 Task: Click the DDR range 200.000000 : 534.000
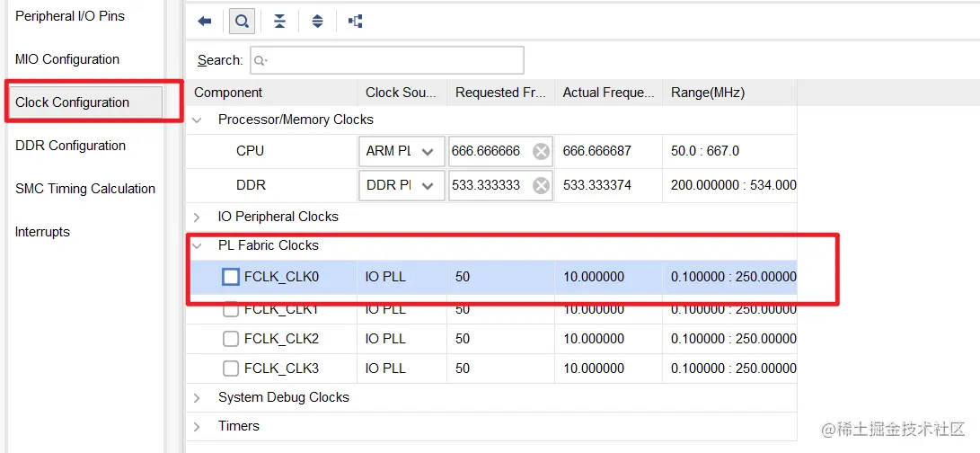tap(734, 186)
